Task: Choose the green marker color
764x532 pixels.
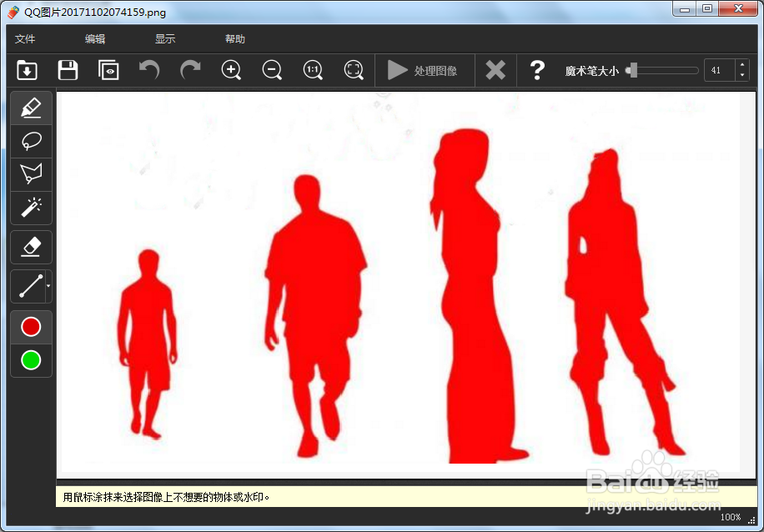Action: [31, 360]
